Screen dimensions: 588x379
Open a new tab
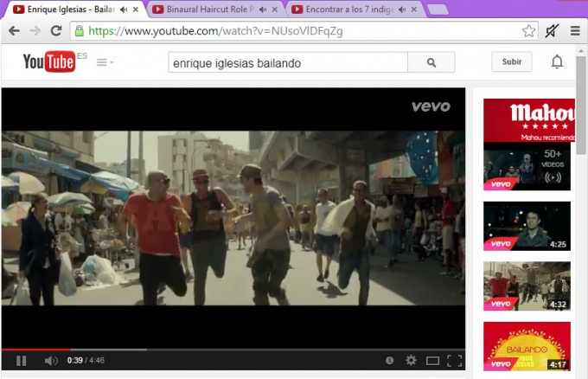(438, 10)
